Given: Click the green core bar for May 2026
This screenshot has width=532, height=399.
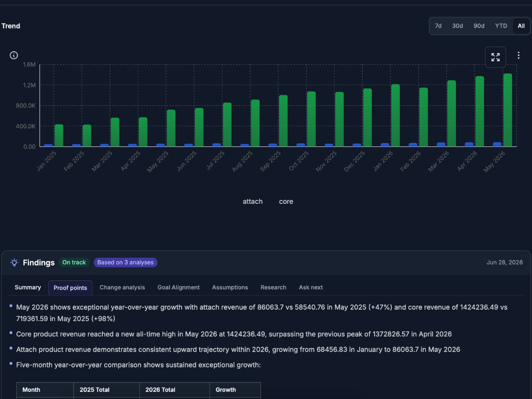Looking at the screenshot, I should (x=508, y=110).
